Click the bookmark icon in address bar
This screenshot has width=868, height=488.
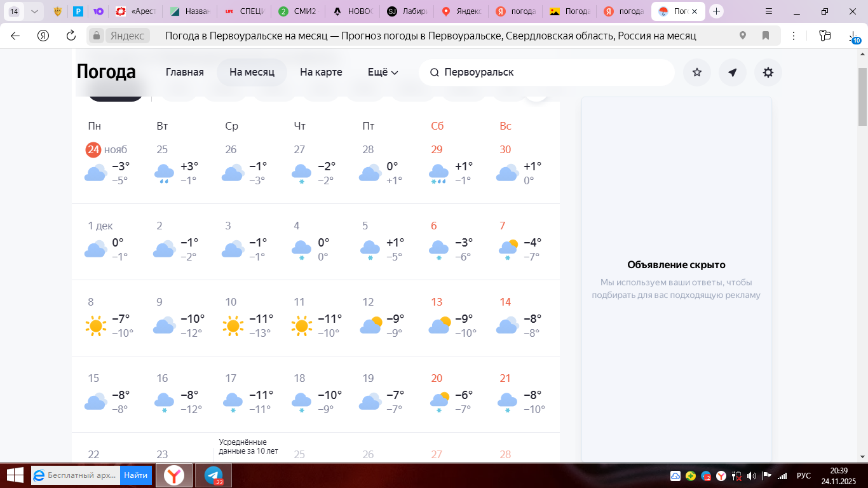766,36
